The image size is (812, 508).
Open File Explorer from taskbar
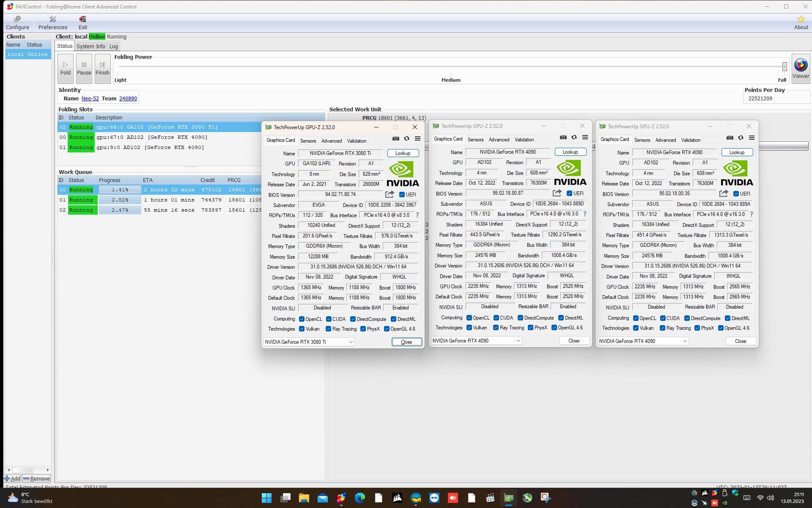[304, 498]
